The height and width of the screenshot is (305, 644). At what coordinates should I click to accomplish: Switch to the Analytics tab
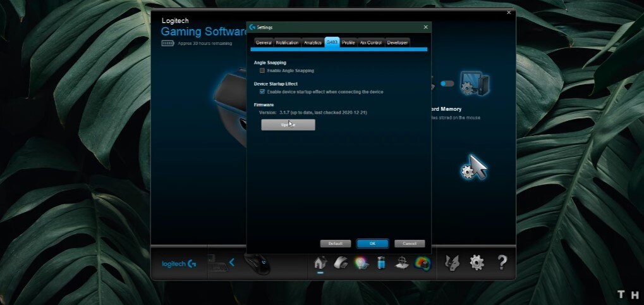point(313,43)
